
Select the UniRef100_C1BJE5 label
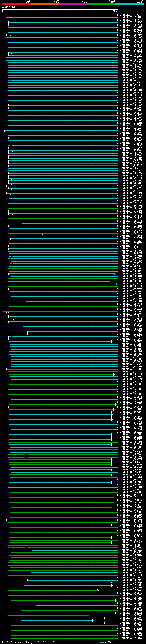(131, 63)
